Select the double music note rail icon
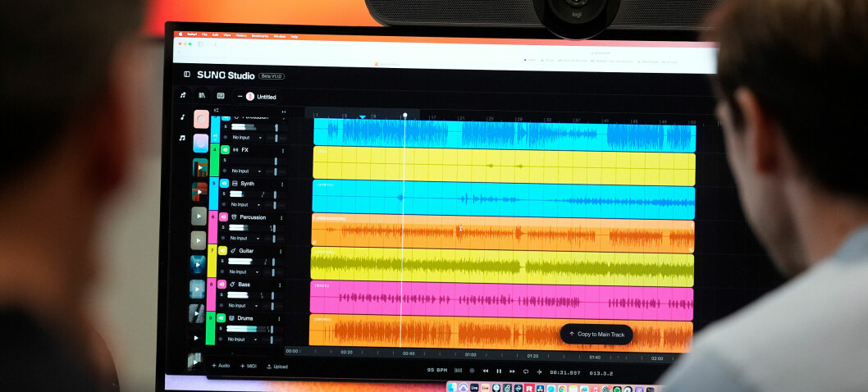The height and width of the screenshot is (392, 868). (182, 138)
